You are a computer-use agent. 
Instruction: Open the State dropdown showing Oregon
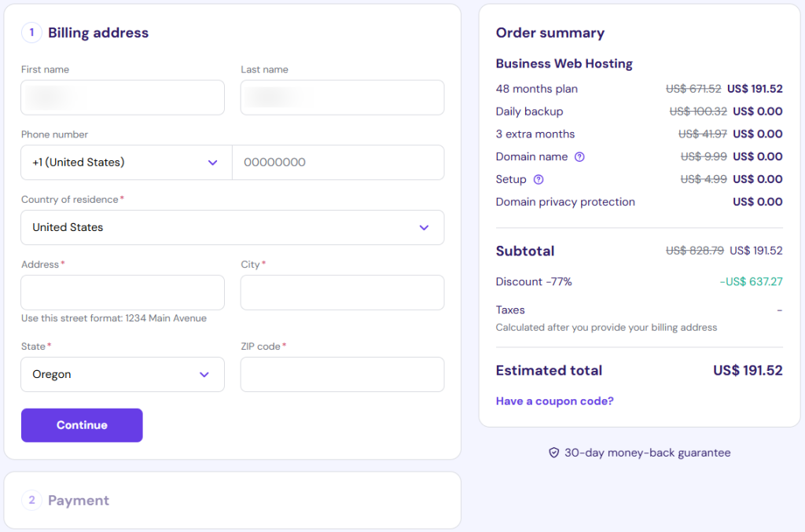coord(123,375)
